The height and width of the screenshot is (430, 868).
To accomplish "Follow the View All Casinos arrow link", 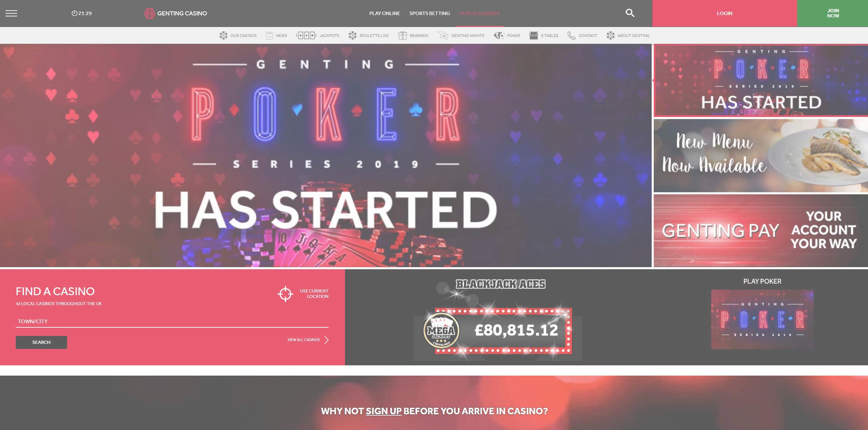I will tap(308, 340).
